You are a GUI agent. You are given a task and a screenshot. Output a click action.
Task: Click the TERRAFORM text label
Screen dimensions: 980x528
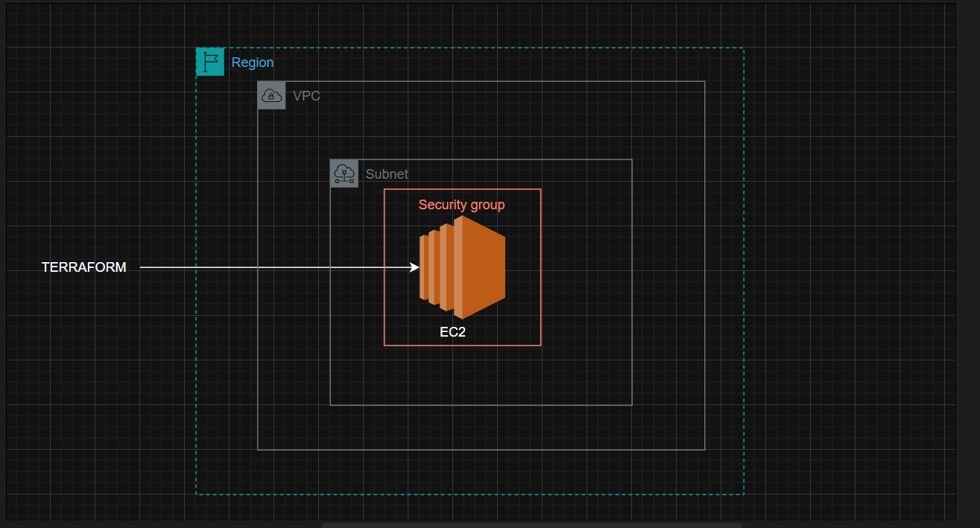[x=84, y=267]
